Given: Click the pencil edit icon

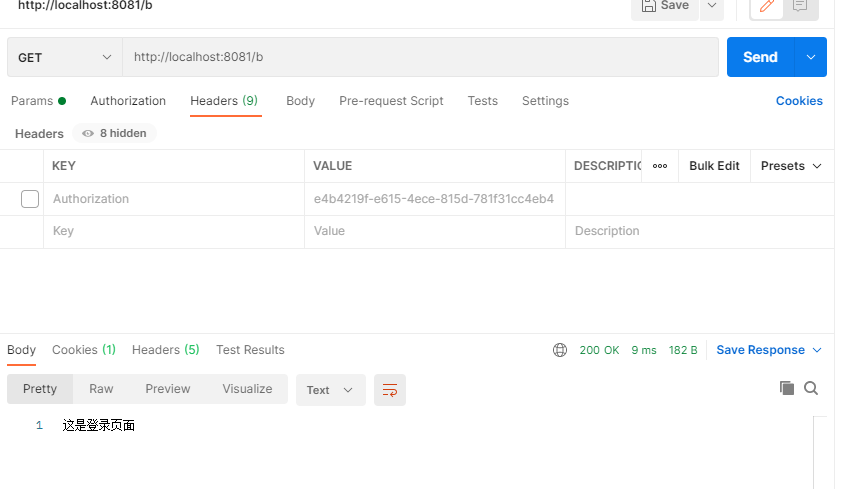Looking at the screenshot, I should 767,6.
